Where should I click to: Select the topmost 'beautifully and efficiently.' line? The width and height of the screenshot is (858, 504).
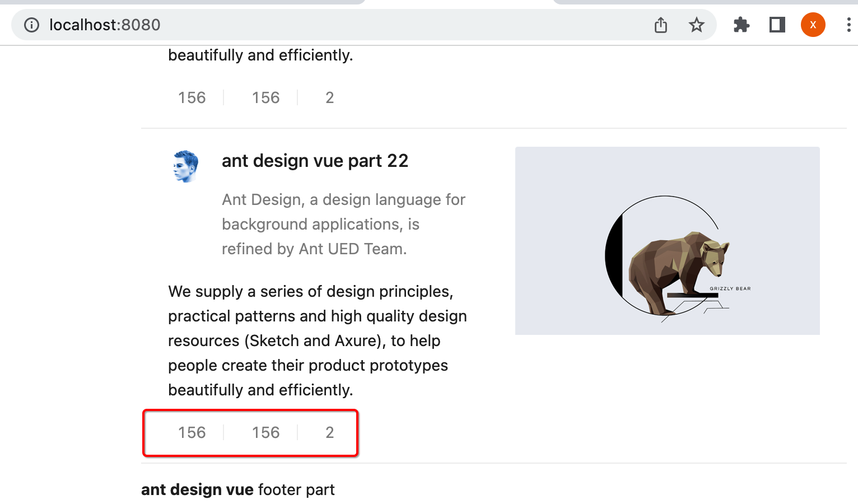pyautogui.click(x=260, y=55)
